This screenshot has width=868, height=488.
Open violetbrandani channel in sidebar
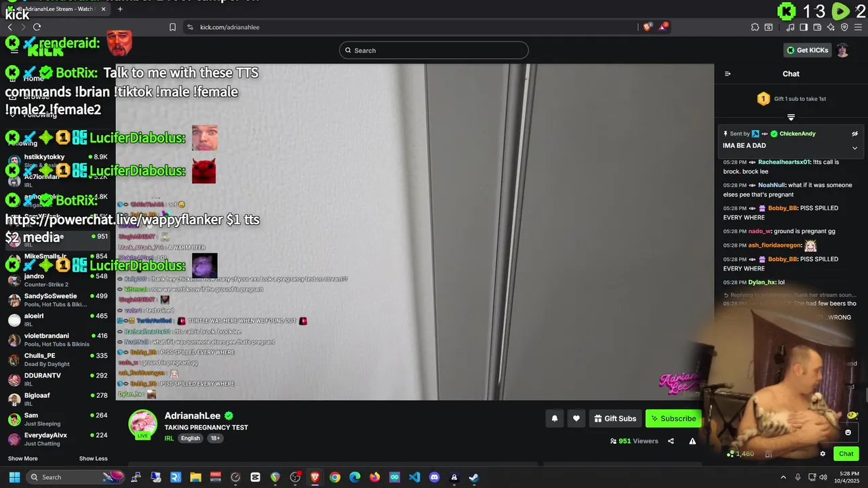click(x=58, y=340)
